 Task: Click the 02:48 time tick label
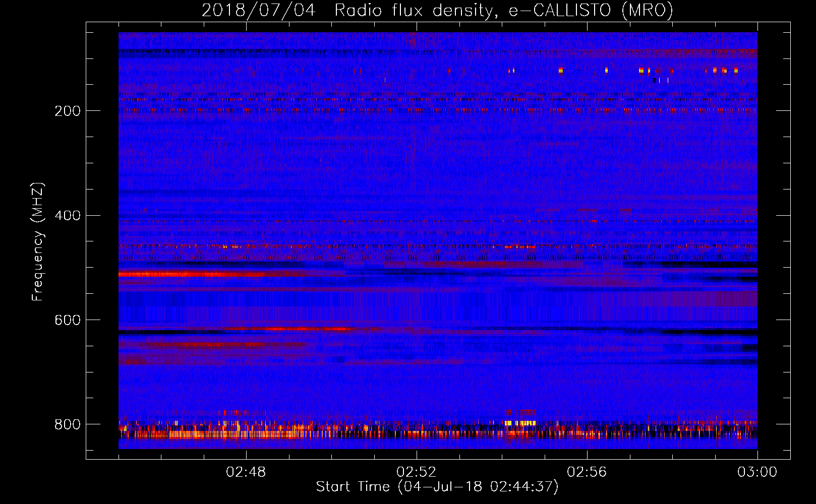coord(246,472)
